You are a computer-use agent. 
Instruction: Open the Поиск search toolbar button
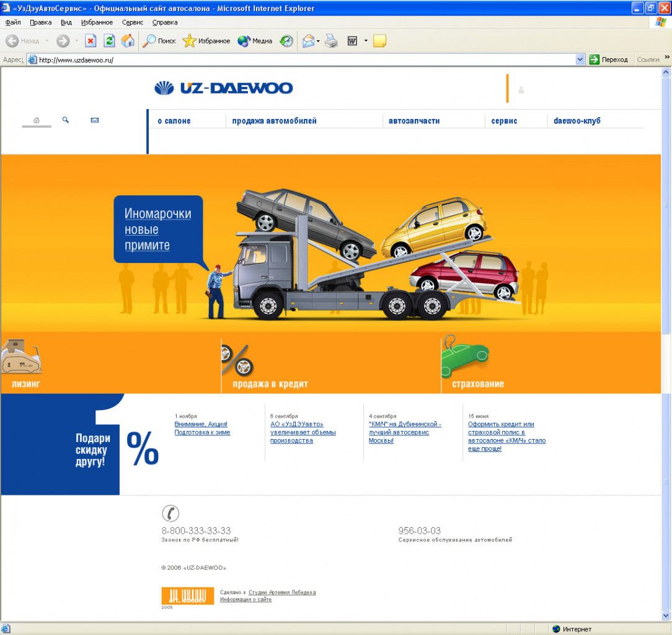[x=159, y=41]
